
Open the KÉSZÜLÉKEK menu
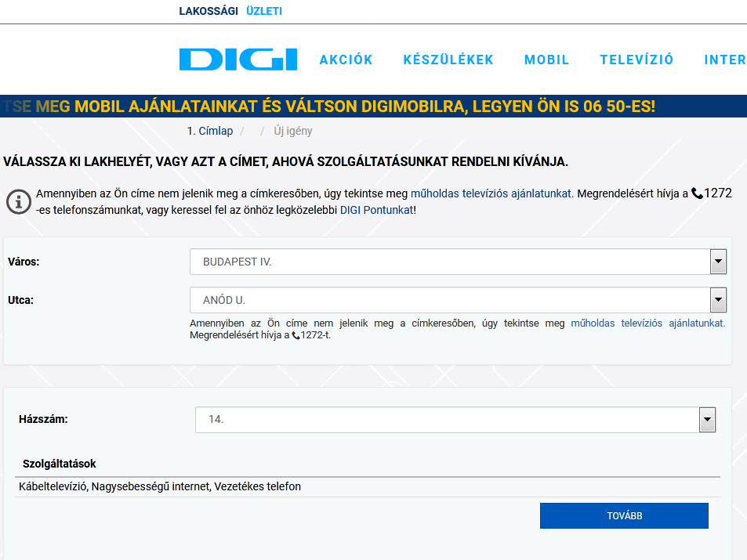click(x=448, y=60)
